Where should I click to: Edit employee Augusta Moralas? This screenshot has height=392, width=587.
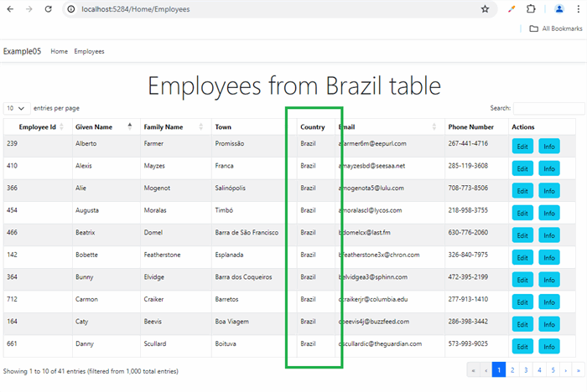click(x=522, y=214)
